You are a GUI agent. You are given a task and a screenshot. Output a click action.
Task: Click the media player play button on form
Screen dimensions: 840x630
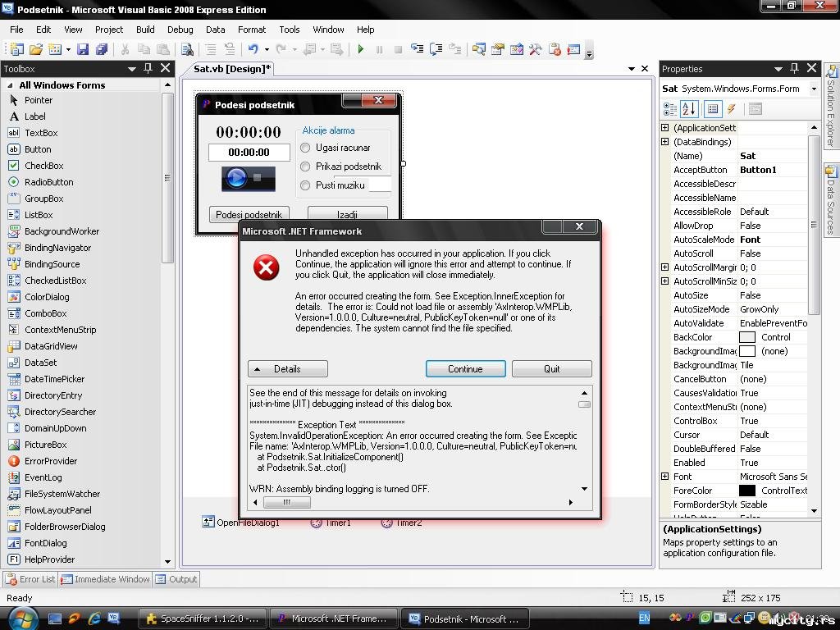coord(236,178)
